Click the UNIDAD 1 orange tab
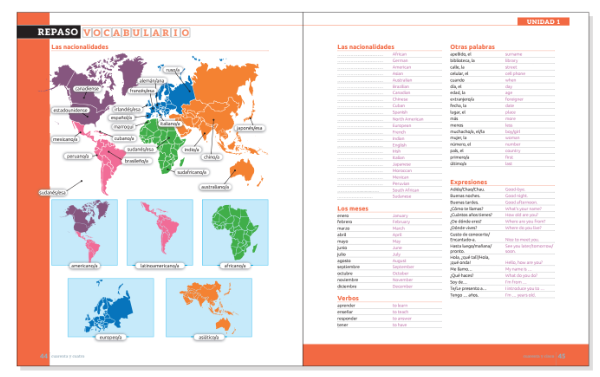Image resolution: width=600 pixels, height=377 pixels. 543,21
